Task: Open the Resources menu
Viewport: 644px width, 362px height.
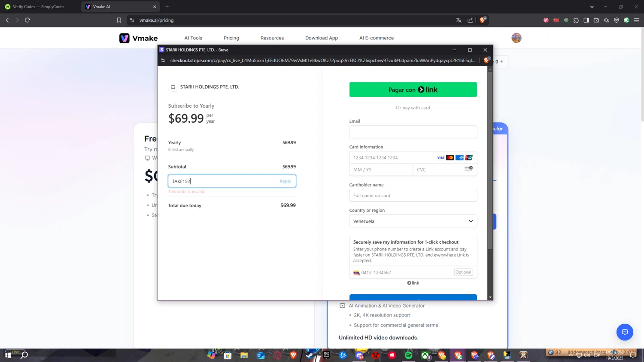Action: coord(272,38)
